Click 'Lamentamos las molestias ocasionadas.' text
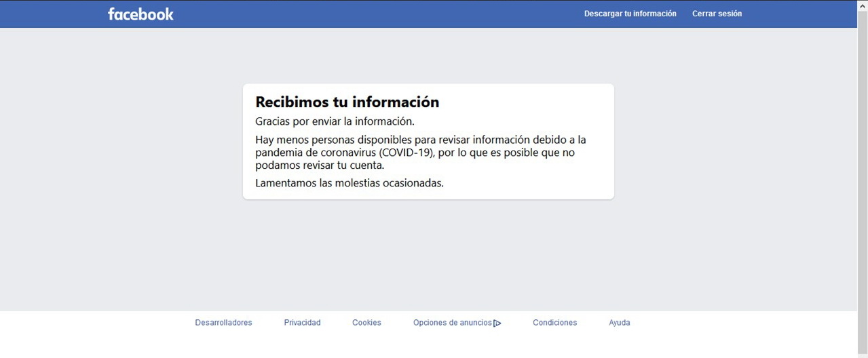 tap(350, 183)
